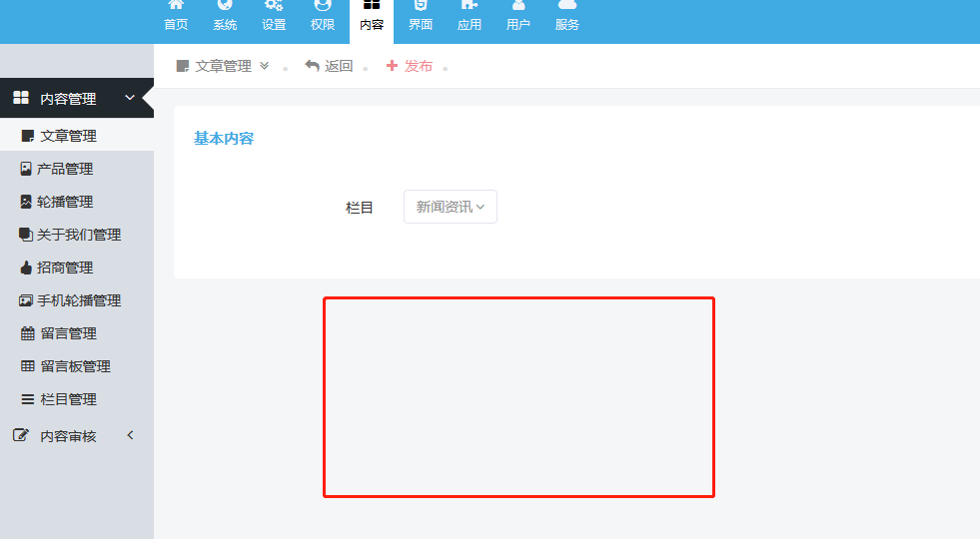This screenshot has height=539, width=980.
Task: Click the 文章管理 sidebar note icon
Action: [x=28, y=136]
